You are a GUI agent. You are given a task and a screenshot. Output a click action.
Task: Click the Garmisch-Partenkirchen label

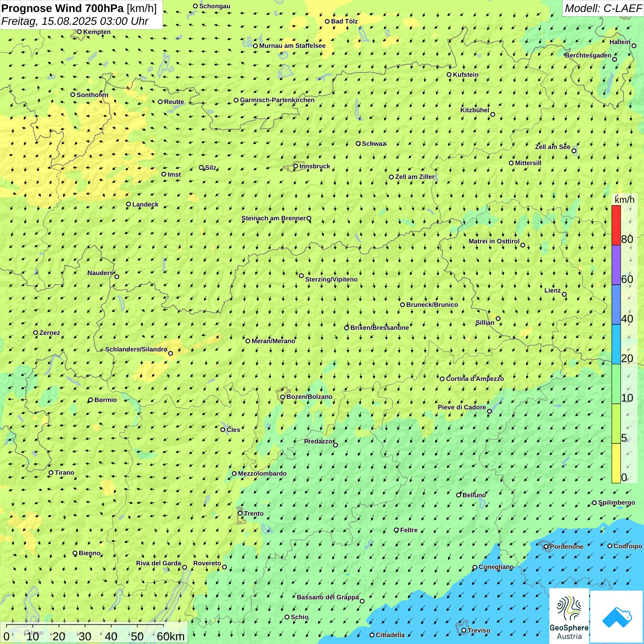pyautogui.click(x=277, y=100)
